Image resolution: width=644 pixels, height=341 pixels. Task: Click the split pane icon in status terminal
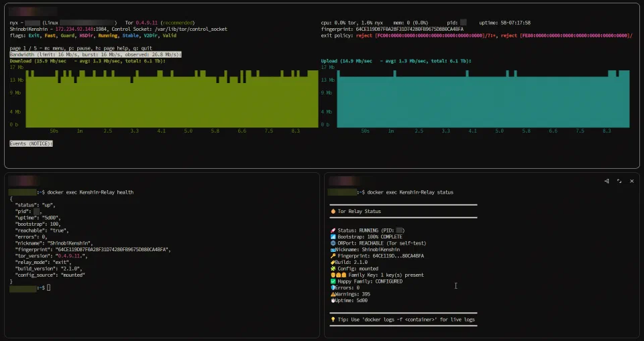[606, 181]
